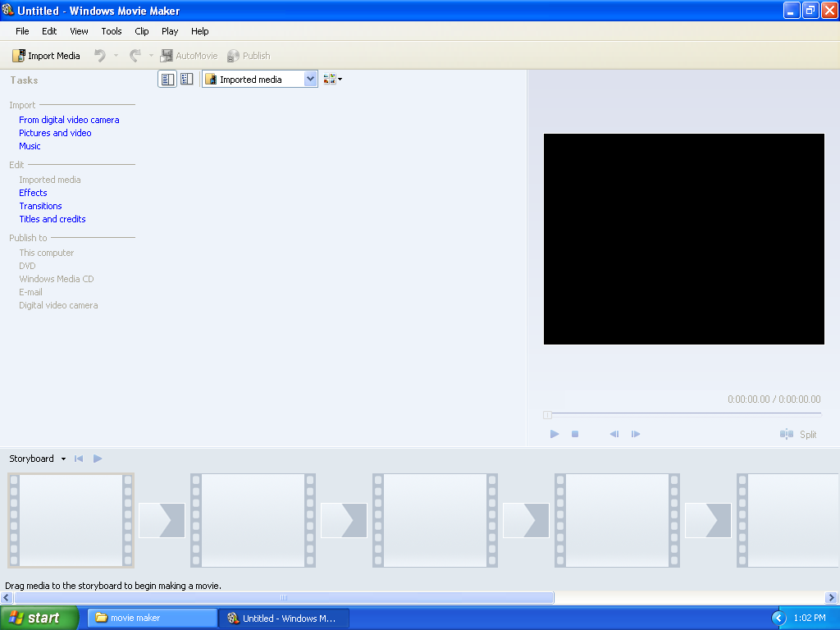Click the Publish toolbar button

[x=249, y=56]
